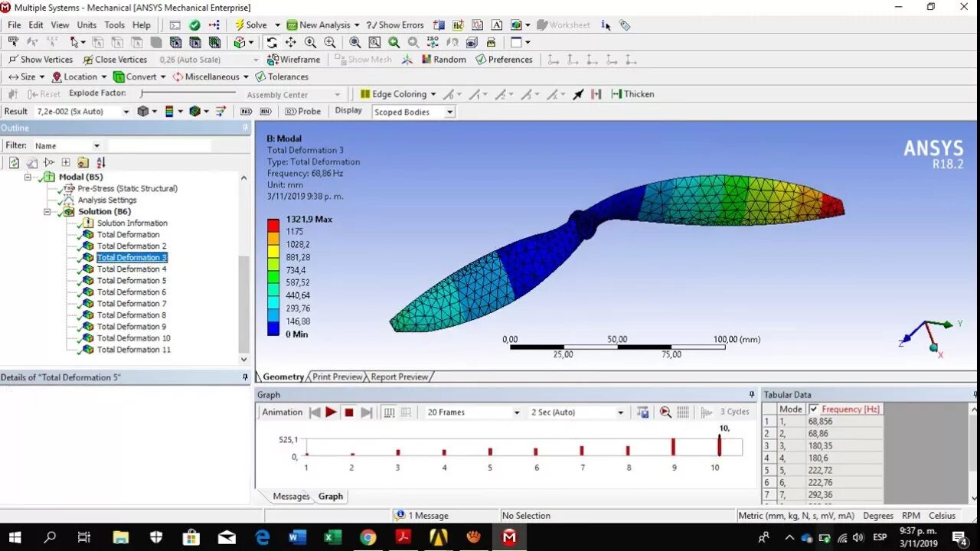Open annotation Preferences
Screen dimensions: 980x551
pyautogui.click(x=504, y=60)
